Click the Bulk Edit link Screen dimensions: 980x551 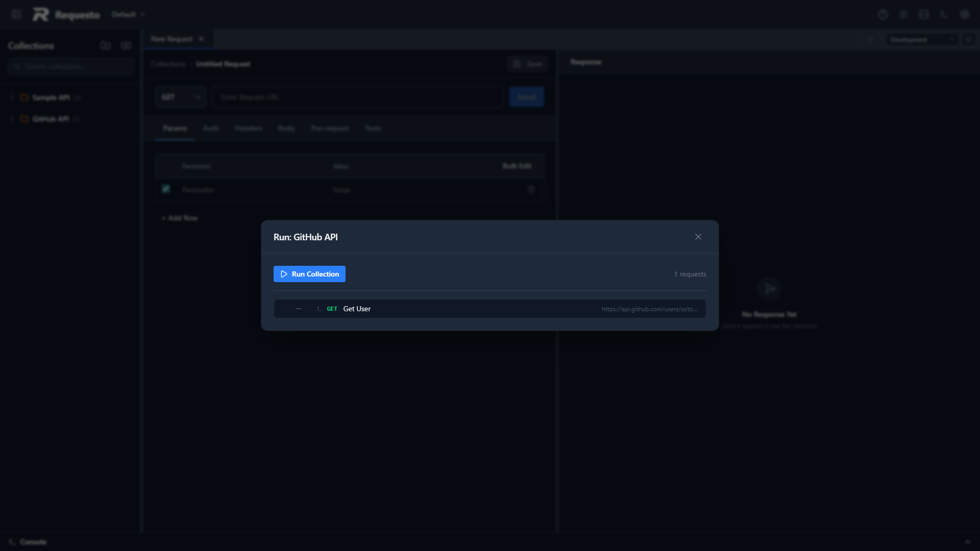(x=517, y=166)
